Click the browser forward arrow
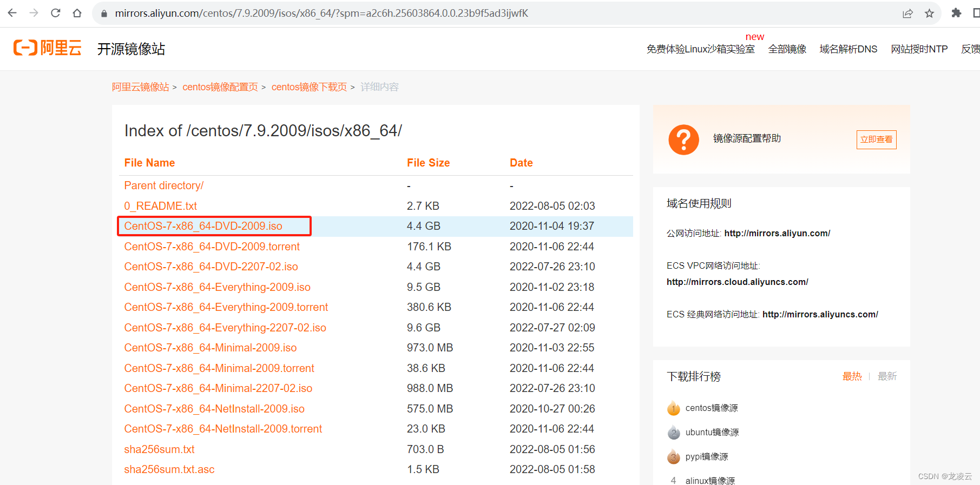The image size is (980, 485). click(34, 13)
